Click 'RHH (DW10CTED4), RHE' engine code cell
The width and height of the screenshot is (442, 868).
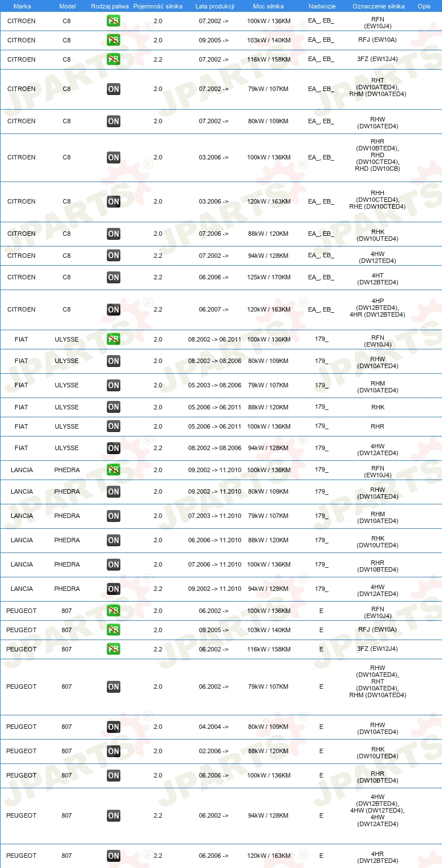pyautogui.click(x=378, y=200)
